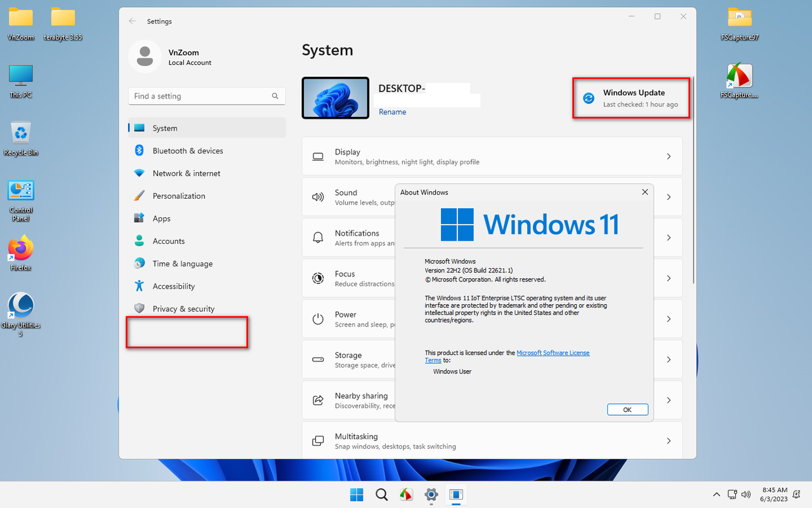Viewport: 812px width, 508px height.
Task: Select Privacy & security category
Action: [x=207, y=309]
